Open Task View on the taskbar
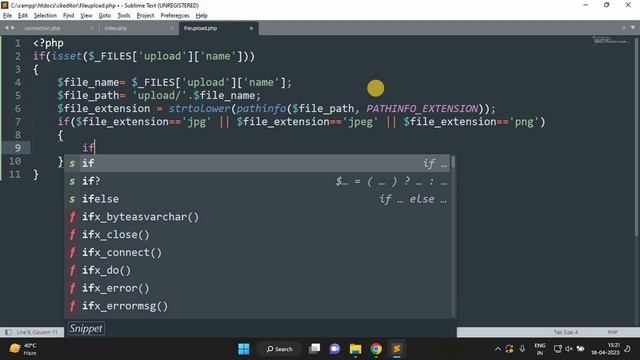 click(314, 349)
